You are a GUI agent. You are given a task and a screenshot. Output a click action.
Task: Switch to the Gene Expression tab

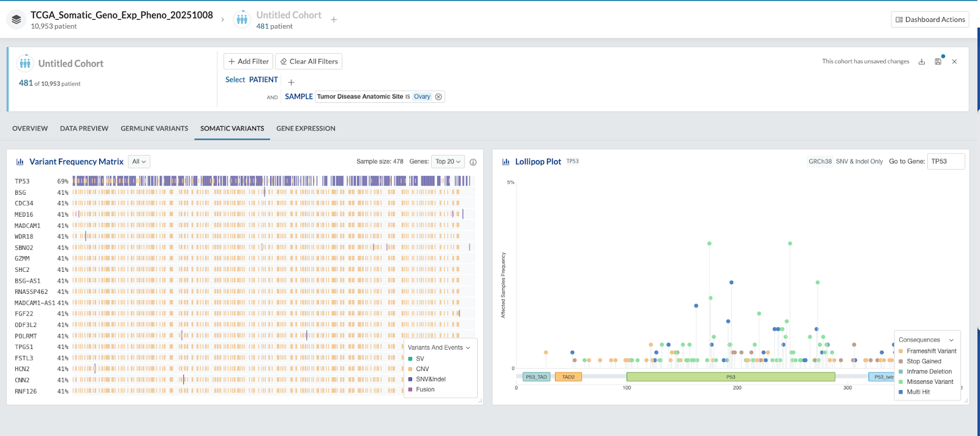coord(306,129)
